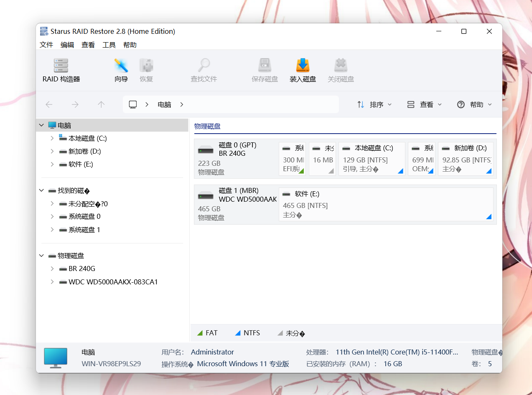Click 电脑 breadcrumb in address bar

[x=164, y=104]
